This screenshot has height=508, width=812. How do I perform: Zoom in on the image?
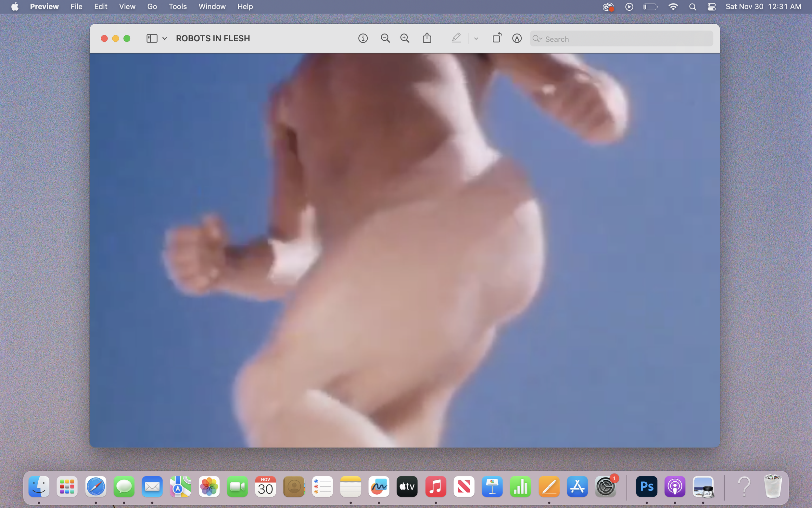point(405,38)
